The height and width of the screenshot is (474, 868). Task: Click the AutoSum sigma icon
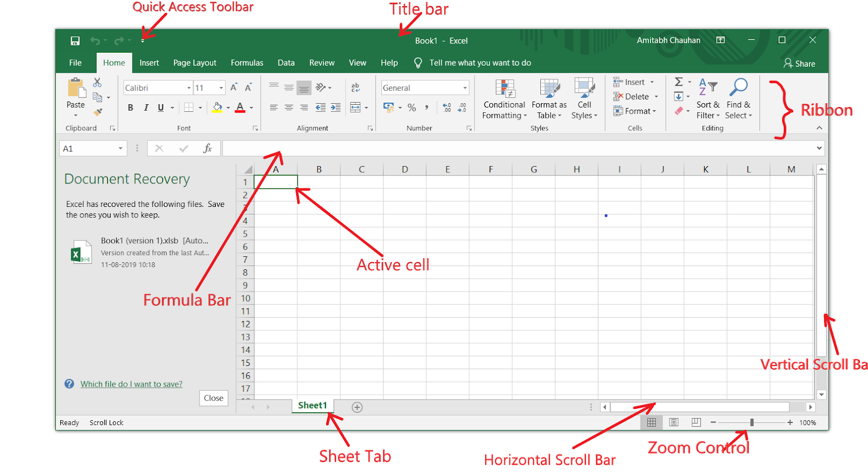point(679,82)
